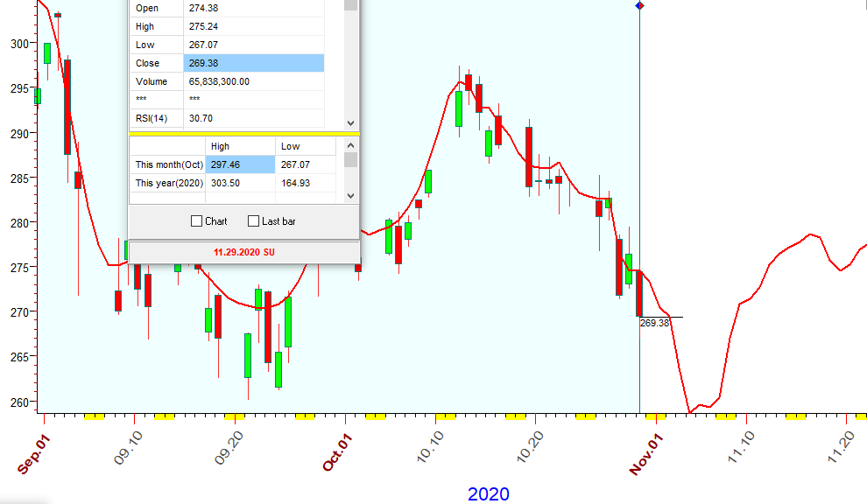The width and height of the screenshot is (867, 504).
Task: Select This month high value 297.46
Action: pyautogui.click(x=240, y=164)
